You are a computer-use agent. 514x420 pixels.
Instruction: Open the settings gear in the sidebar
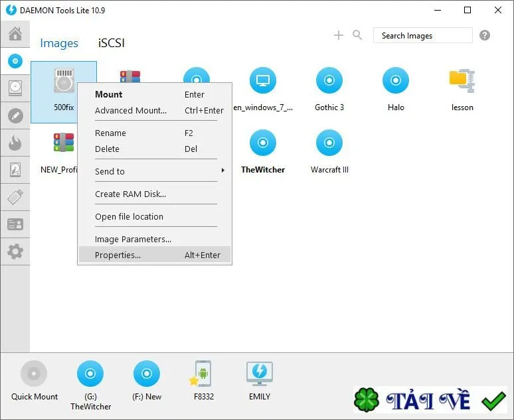pos(15,251)
